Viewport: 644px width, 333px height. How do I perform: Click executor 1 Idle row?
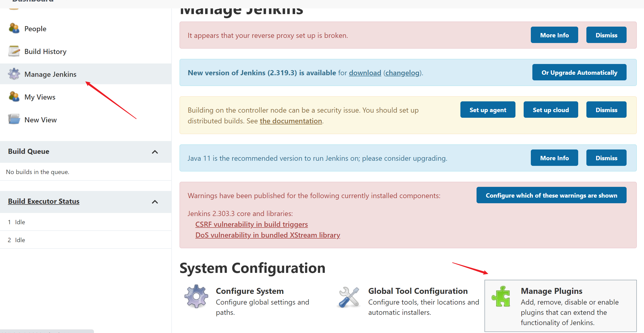pos(86,222)
